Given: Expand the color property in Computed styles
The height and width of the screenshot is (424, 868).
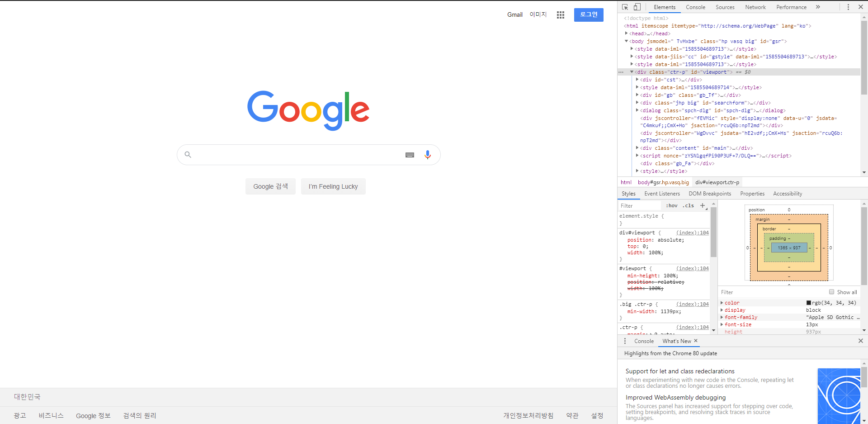Looking at the screenshot, I should (722, 303).
